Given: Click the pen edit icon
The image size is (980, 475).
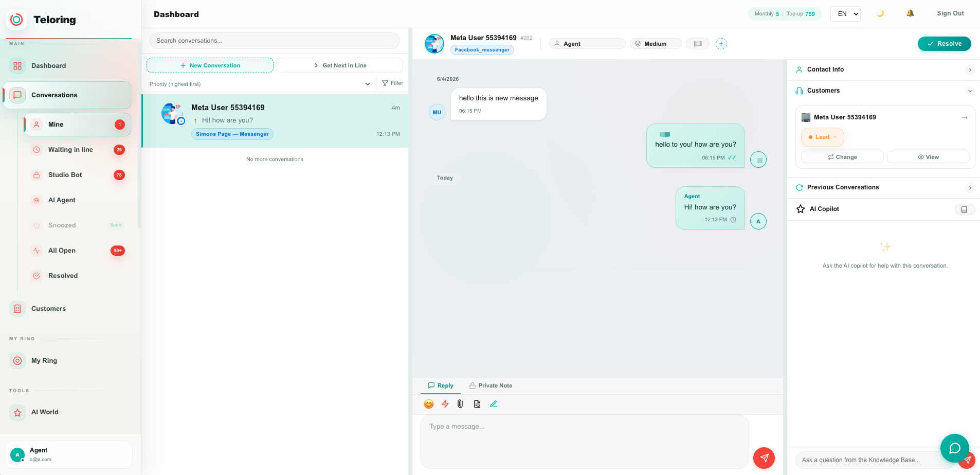Looking at the screenshot, I should click(494, 404).
